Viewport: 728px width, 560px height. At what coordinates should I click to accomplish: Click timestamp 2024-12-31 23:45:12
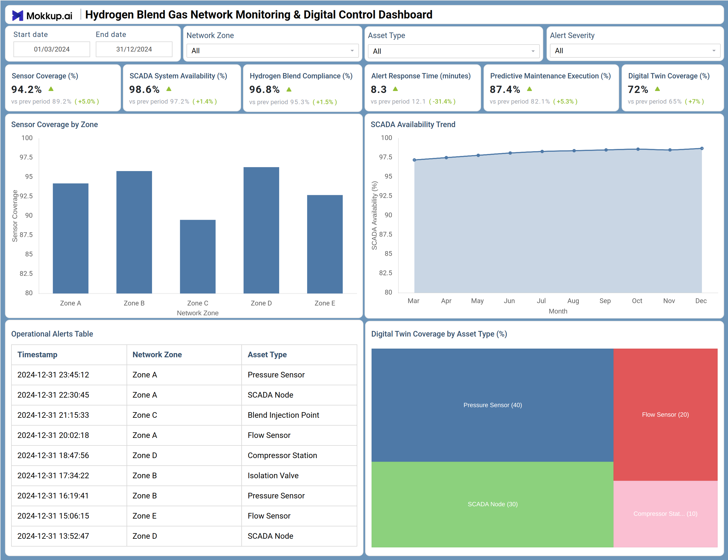click(x=53, y=375)
